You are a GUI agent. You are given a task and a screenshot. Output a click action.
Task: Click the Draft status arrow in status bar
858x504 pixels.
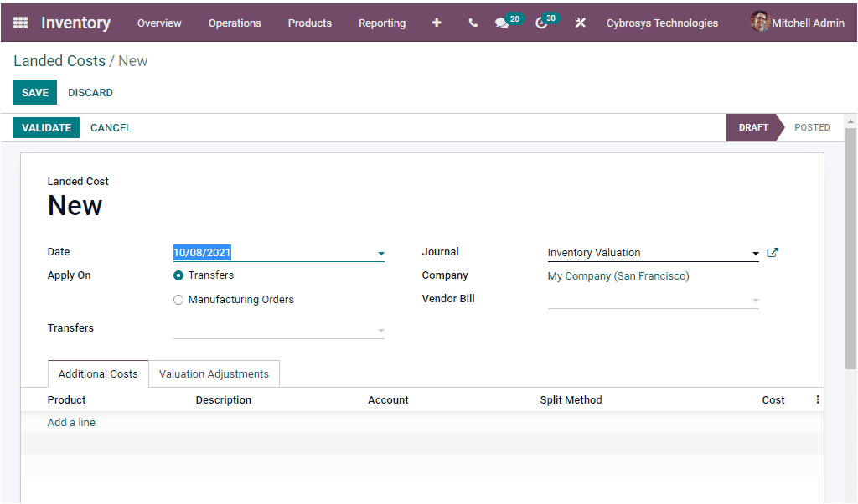pyautogui.click(x=753, y=127)
